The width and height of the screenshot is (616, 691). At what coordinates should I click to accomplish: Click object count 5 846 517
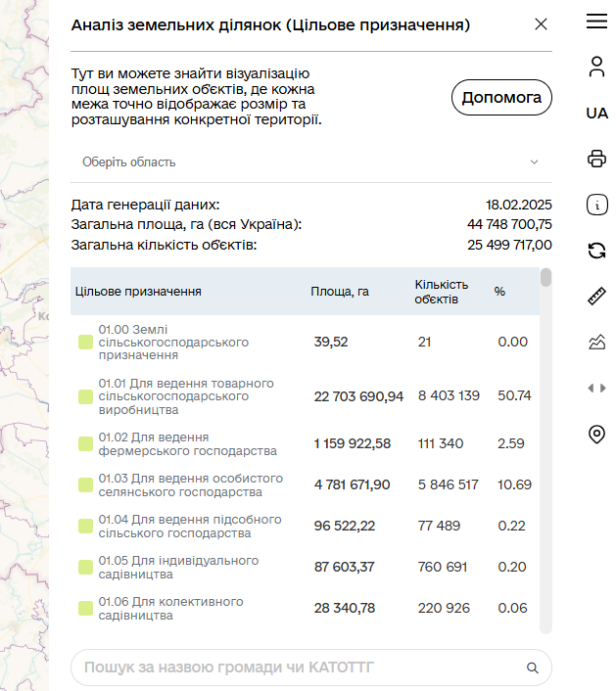pos(448,484)
